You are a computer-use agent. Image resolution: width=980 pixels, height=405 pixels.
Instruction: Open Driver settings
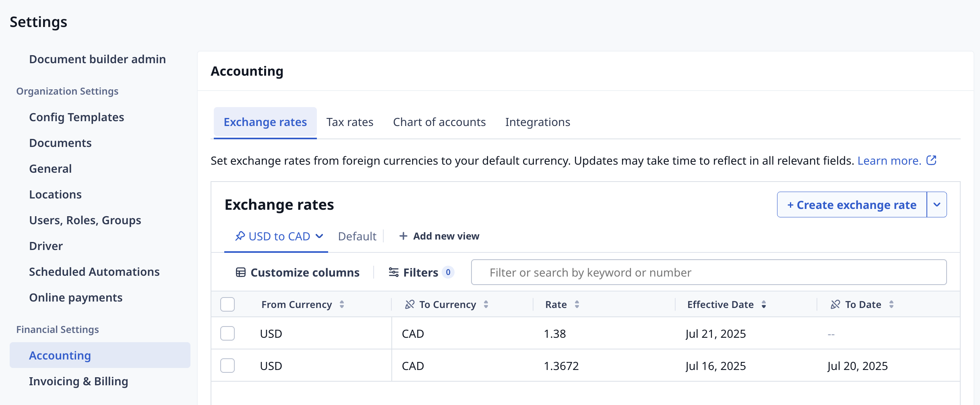pyautogui.click(x=46, y=246)
